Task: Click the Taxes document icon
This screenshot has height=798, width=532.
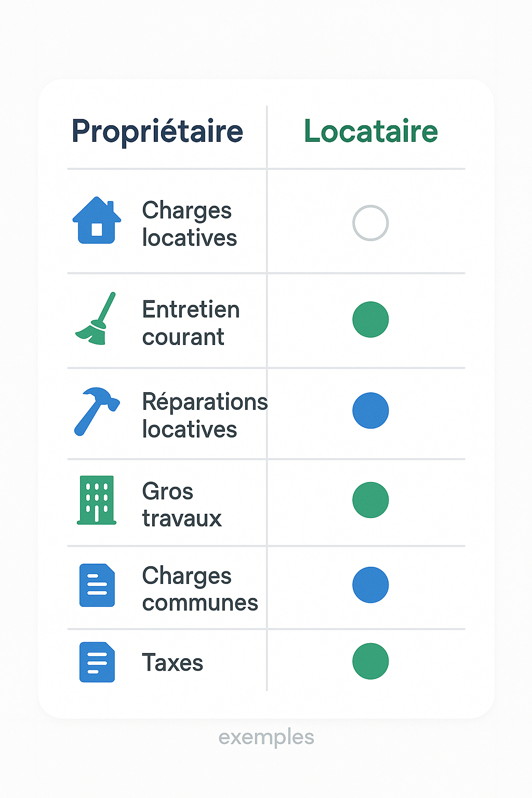Action: (x=97, y=662)
